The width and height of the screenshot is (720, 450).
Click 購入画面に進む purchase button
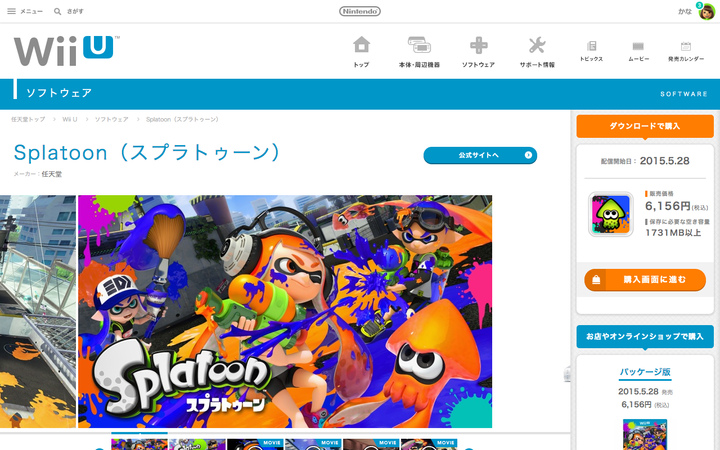(x=645, y=280)
